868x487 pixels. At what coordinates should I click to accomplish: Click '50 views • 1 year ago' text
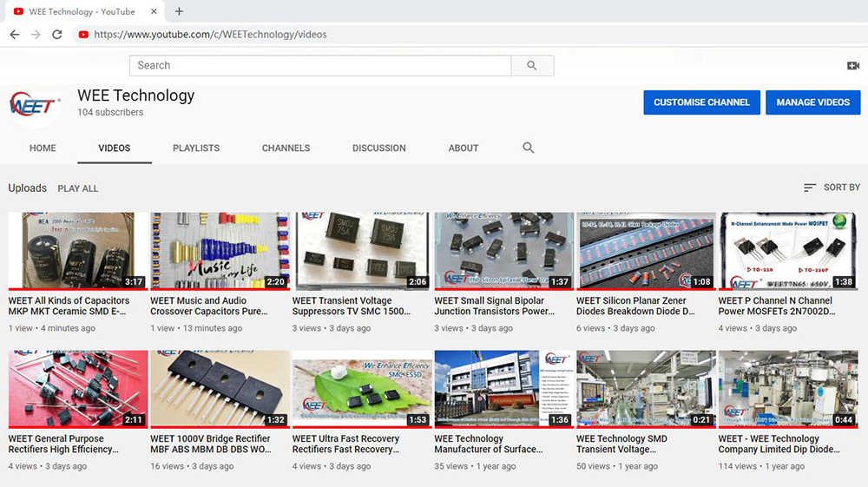[x=617, y=466]
